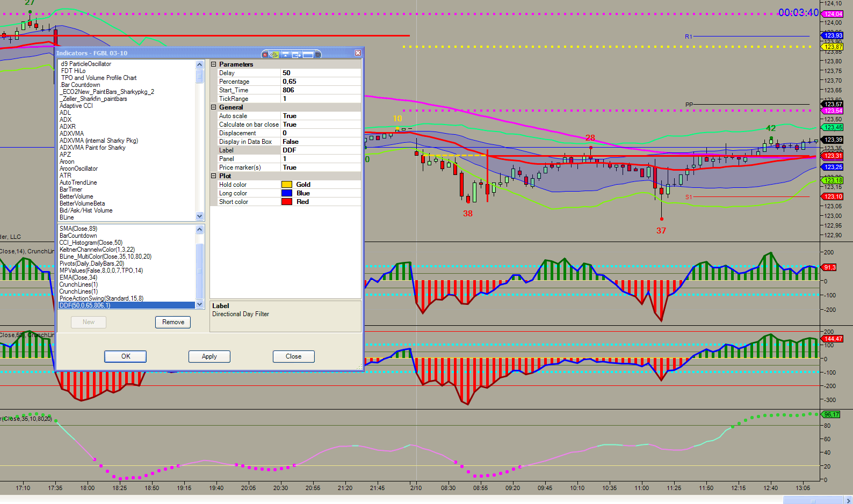The image size is (853, 504).
Task: Collapse the Parameters section
Action: [x=213, y=64]
